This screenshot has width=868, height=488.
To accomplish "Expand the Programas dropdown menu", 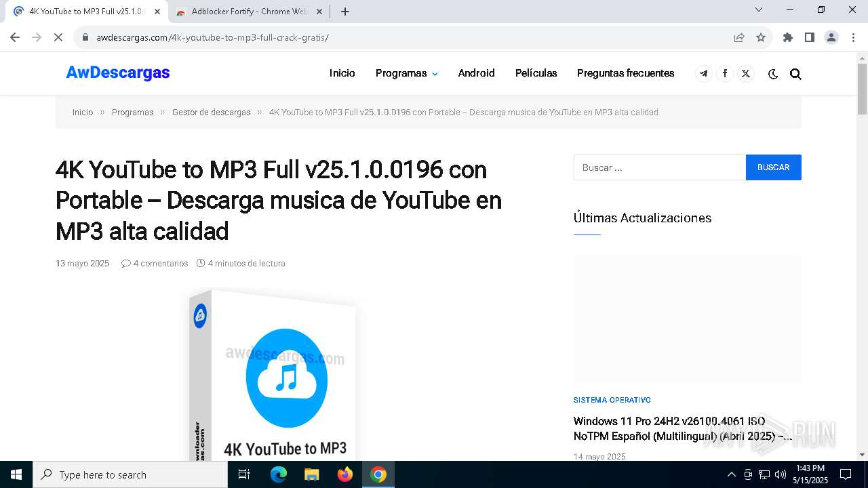I will pyautogui.click(x=407, y=73).
